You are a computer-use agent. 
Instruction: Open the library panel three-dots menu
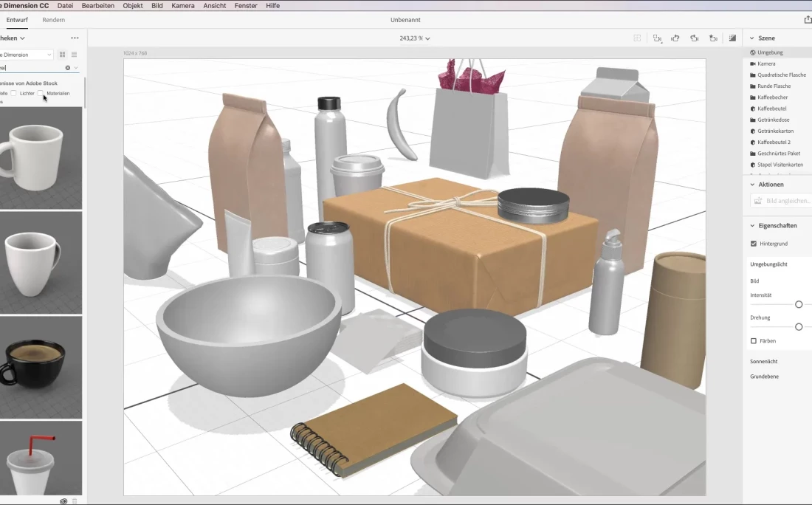coord(75,38)
